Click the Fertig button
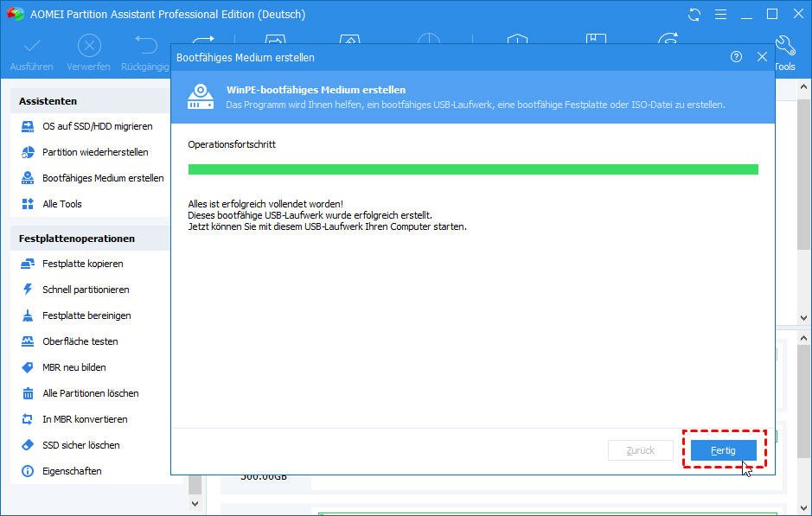Image resolution: width=812 pixels, height=516 pixels. point(723,450)
